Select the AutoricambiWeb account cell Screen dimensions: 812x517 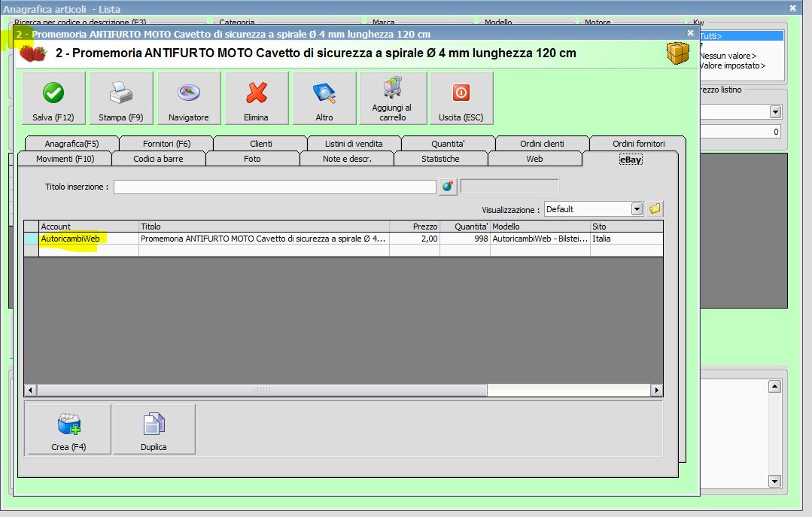[89, 239]
